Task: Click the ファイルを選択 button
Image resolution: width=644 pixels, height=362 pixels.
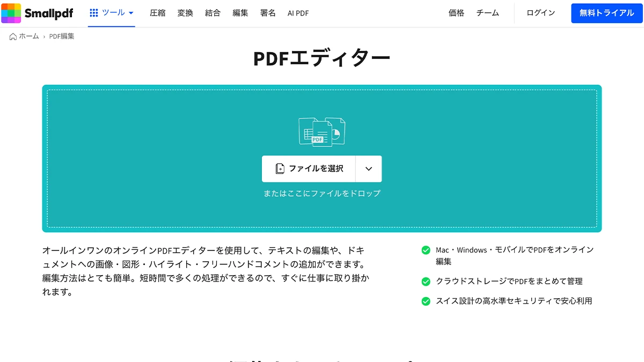Action: click(309, 168)
